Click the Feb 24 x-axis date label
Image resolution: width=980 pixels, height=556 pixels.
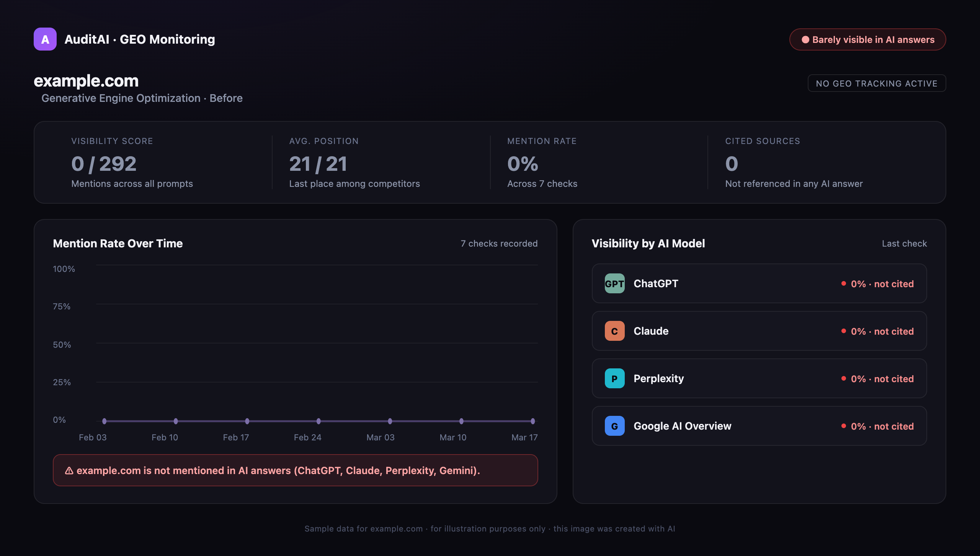point(307,437)
